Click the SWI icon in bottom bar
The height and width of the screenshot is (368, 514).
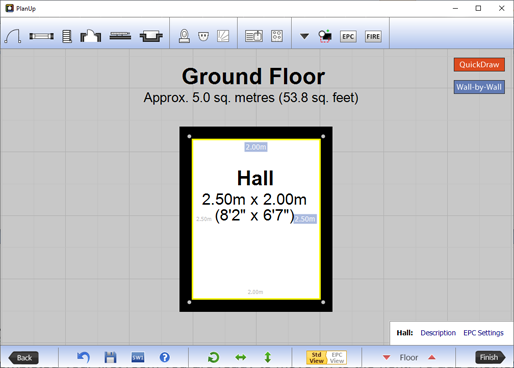pos(138,358)
